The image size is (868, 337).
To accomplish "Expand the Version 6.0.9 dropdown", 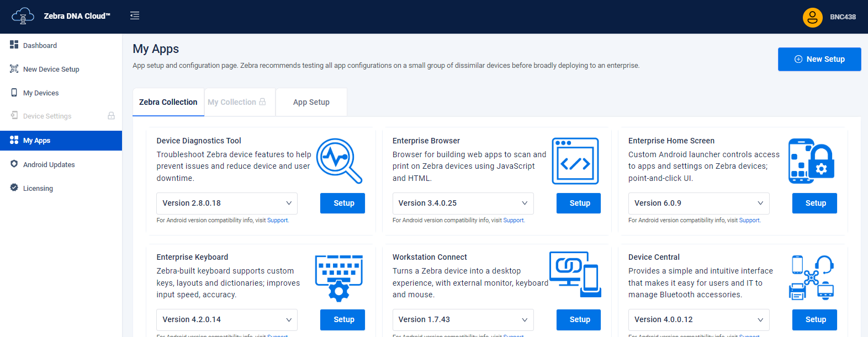I will (x=698, y=203).
